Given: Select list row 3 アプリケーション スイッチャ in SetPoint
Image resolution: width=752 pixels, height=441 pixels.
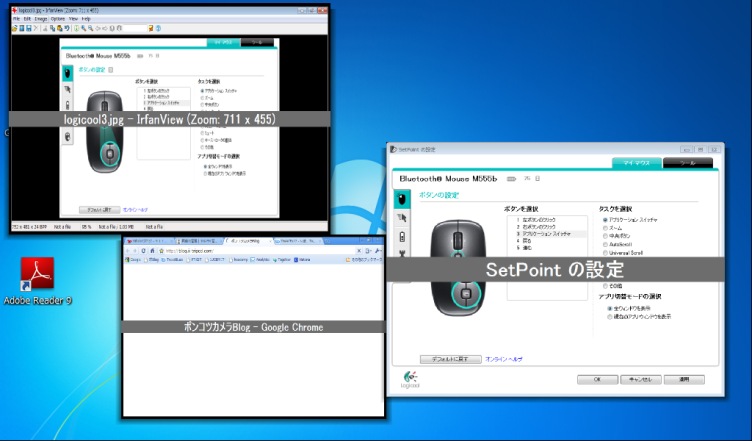Looking at the screenshot, I should [x=547, y=234].
